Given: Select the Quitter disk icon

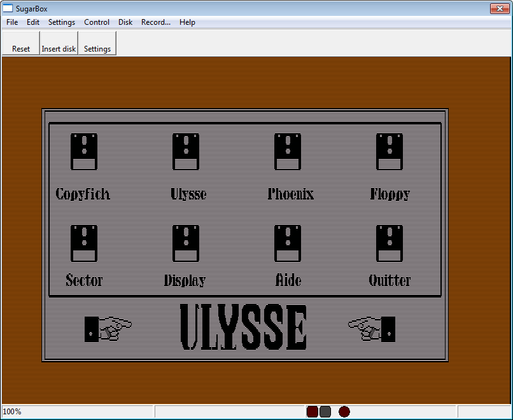Looking at the screenshot, I should point(390,244).
